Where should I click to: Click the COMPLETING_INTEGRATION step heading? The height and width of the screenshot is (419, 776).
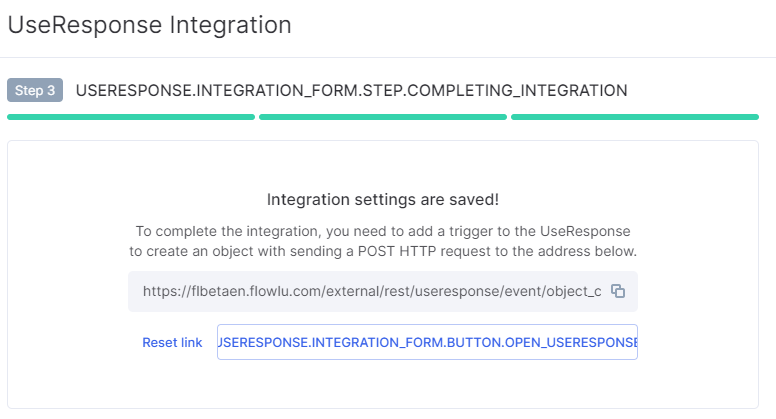(351, 91)
